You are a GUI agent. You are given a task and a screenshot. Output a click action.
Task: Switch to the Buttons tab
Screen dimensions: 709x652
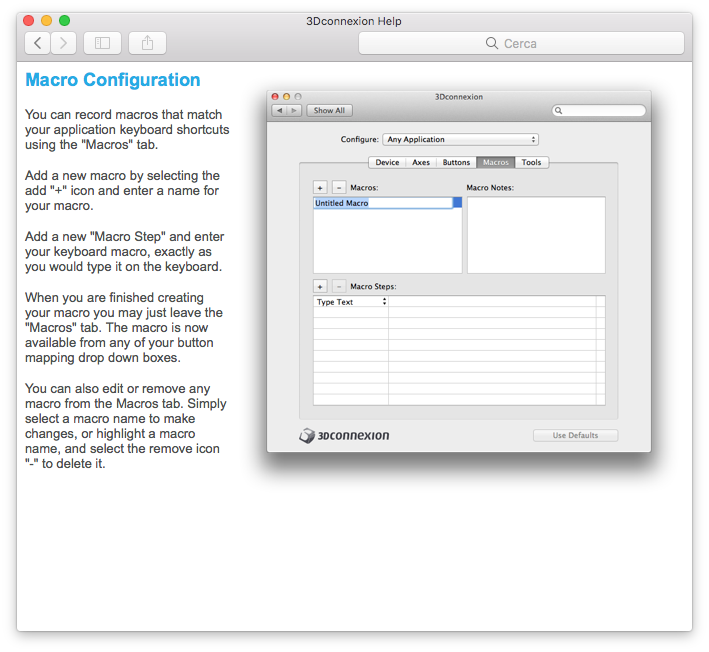(456, 162)
